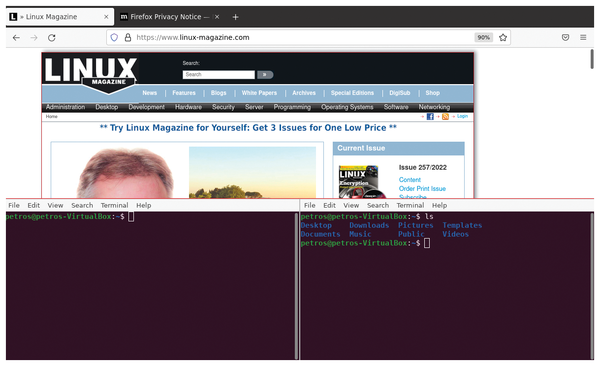
Task: Open the Blogs navigation link
Action: click(218, 93)
